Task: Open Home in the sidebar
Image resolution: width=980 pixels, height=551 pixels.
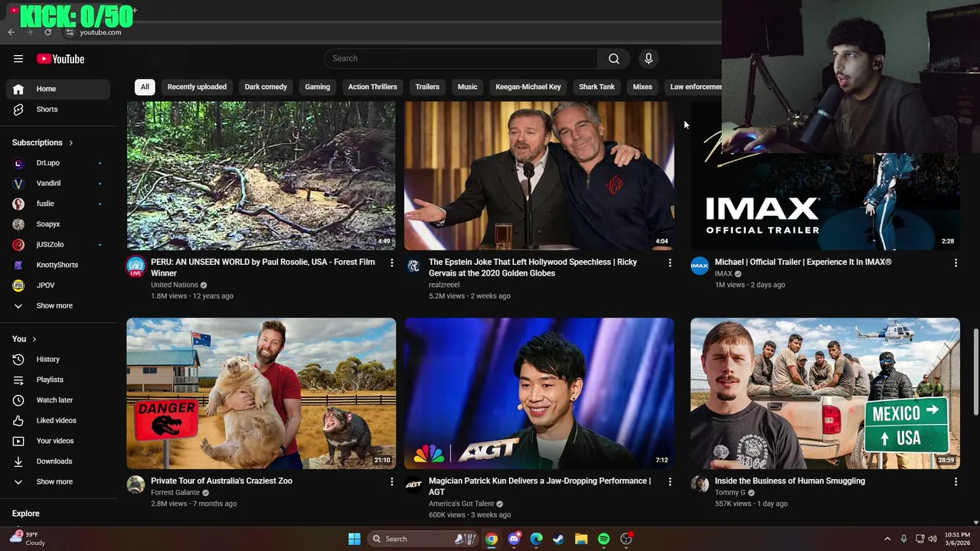Action: coord(58,89)
